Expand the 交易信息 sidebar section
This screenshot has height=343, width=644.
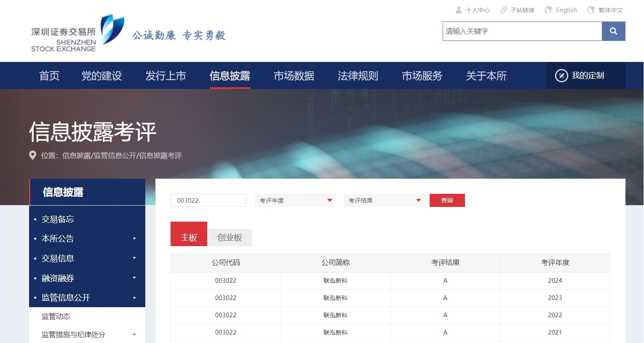click(134, 258)
